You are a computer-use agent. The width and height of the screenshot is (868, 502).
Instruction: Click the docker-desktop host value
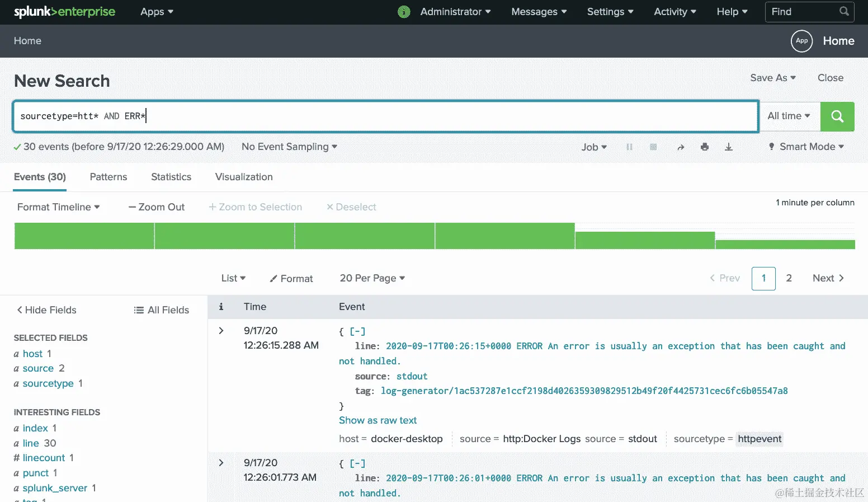click(x=407, y=439)
